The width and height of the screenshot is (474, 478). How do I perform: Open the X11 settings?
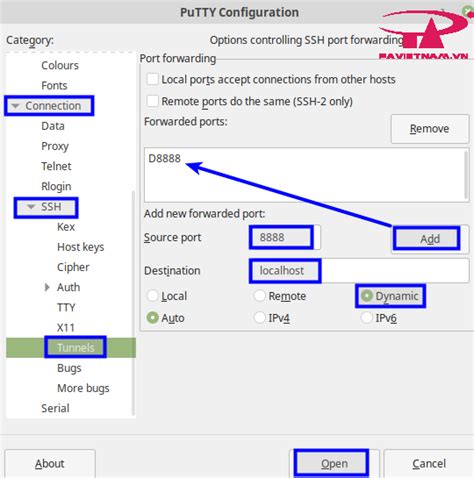(66, 328)
